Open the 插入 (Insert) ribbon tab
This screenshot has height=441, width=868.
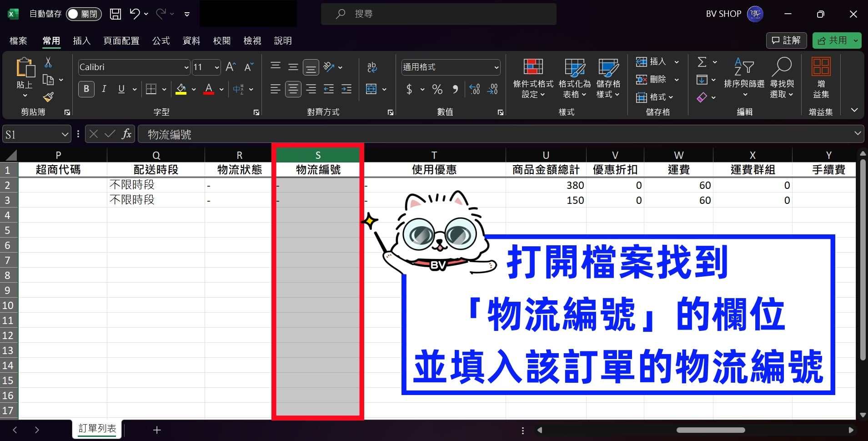pyautogui.click(x=82, y=41)
